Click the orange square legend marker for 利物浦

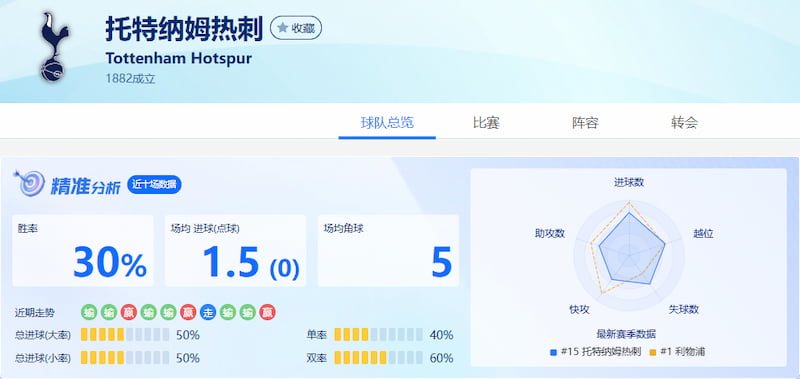point(653,352)
